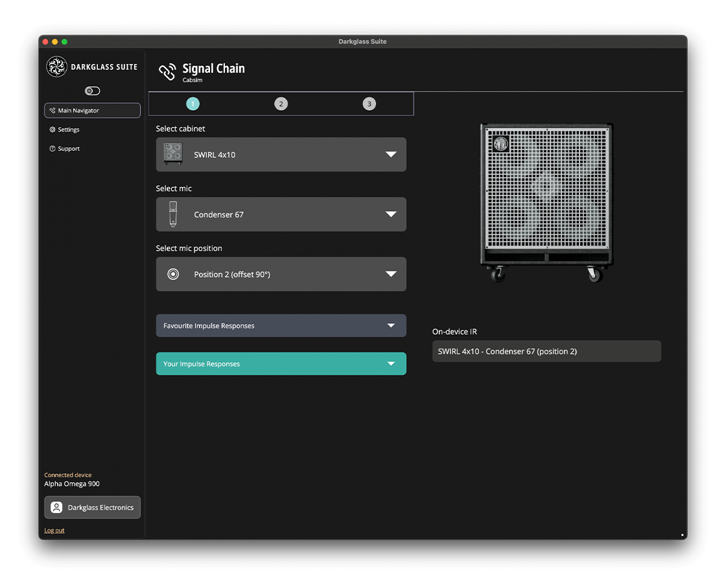
Task: Click the Darkglass Electronics account button
Action: (93, 508)
